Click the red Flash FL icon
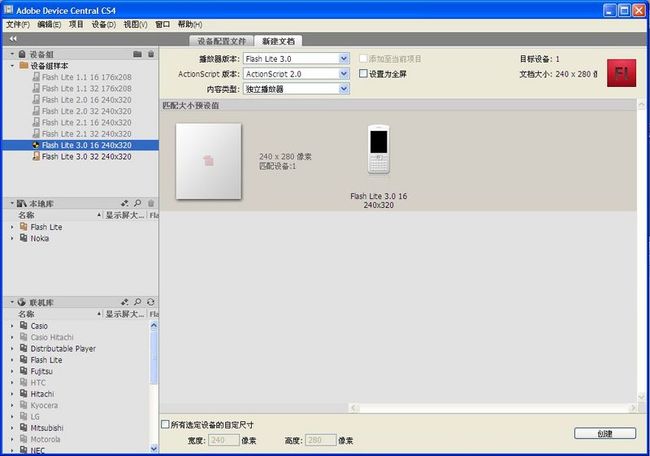The width and height of the screenshot is (650, 456). coord(621,73)
